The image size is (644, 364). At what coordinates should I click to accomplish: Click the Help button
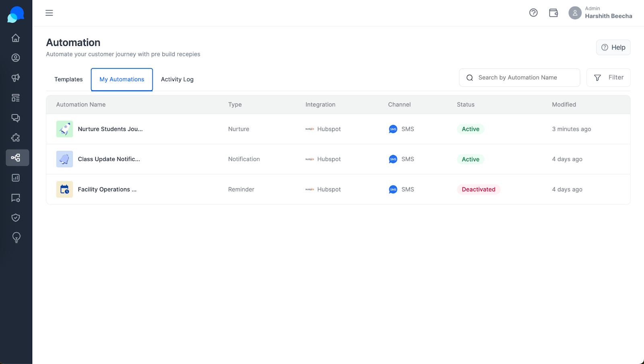click(613, 47)
